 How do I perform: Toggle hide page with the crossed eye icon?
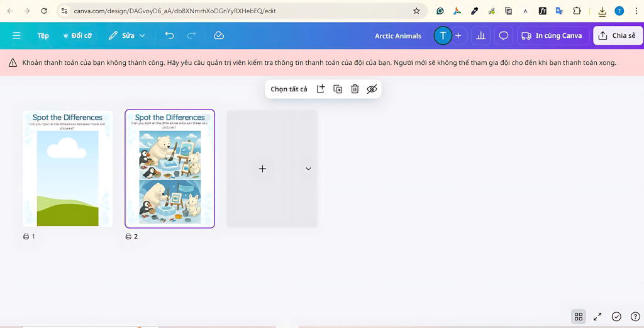372,89
